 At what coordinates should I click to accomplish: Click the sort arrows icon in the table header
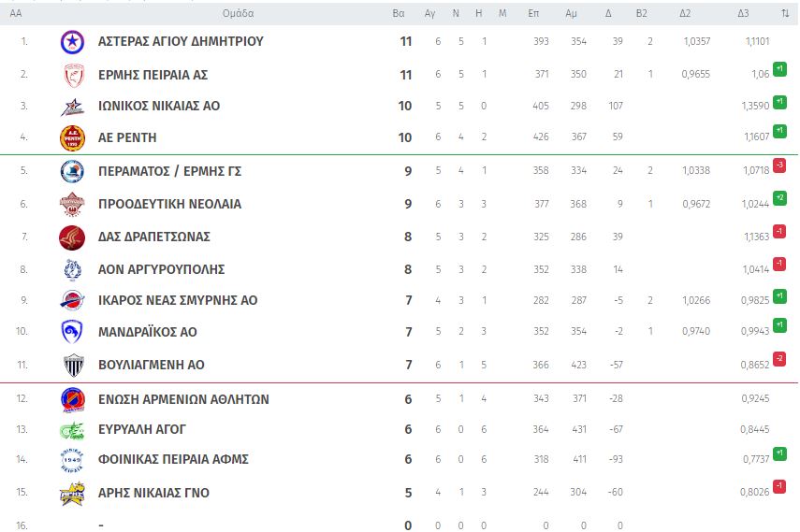784,14
